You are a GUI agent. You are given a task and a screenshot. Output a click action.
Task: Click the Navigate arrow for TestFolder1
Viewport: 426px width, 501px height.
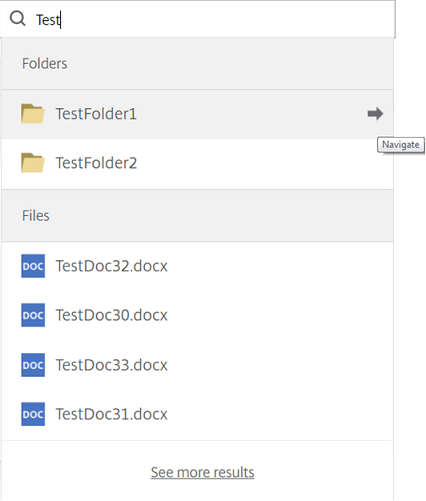click(x=375, y=114)
